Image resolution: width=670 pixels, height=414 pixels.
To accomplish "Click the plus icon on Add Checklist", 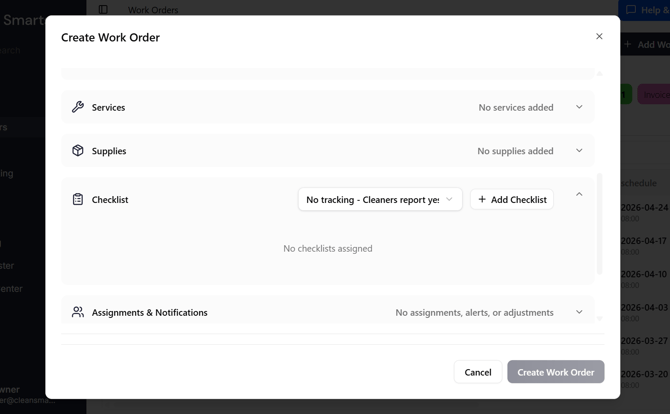I will pyautogui.click(x=482, y=199).
